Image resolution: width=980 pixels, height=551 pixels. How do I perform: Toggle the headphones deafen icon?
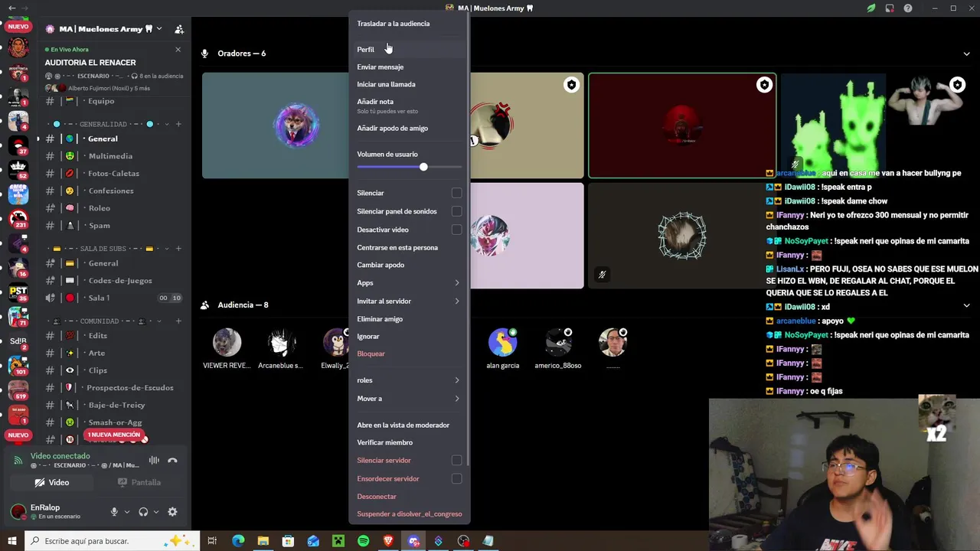143,512
